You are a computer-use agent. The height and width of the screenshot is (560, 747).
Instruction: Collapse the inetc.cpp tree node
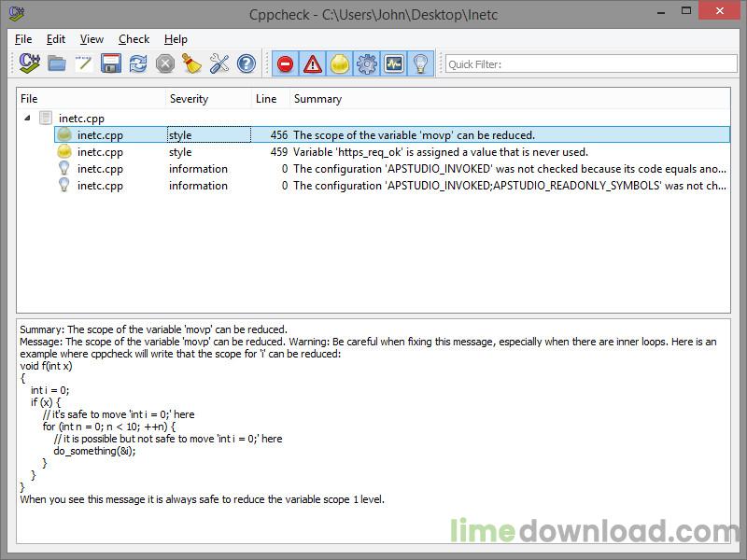[x=26, y=119]
